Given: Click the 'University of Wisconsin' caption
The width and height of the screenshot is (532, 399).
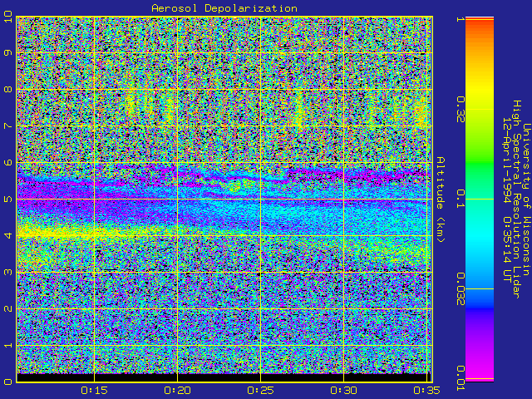Looking at the screenshot, I should (526, 199).
